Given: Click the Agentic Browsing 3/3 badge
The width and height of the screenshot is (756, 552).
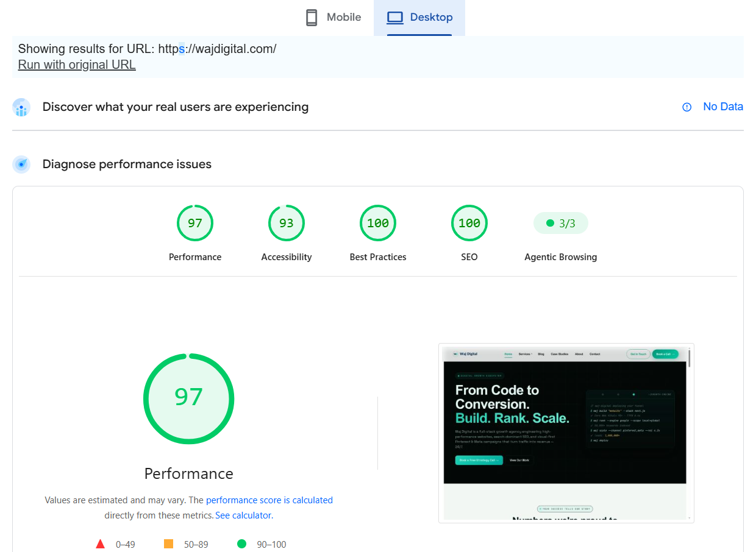Looking at the screenshot, I should tap(561, 224).
